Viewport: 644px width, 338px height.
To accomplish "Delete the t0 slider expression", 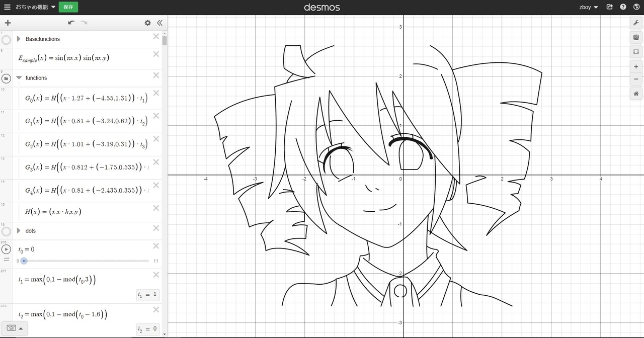I will (x=156, y=245).
